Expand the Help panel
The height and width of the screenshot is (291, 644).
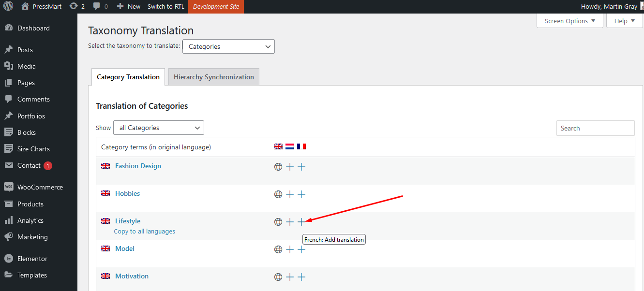point(624,21)
